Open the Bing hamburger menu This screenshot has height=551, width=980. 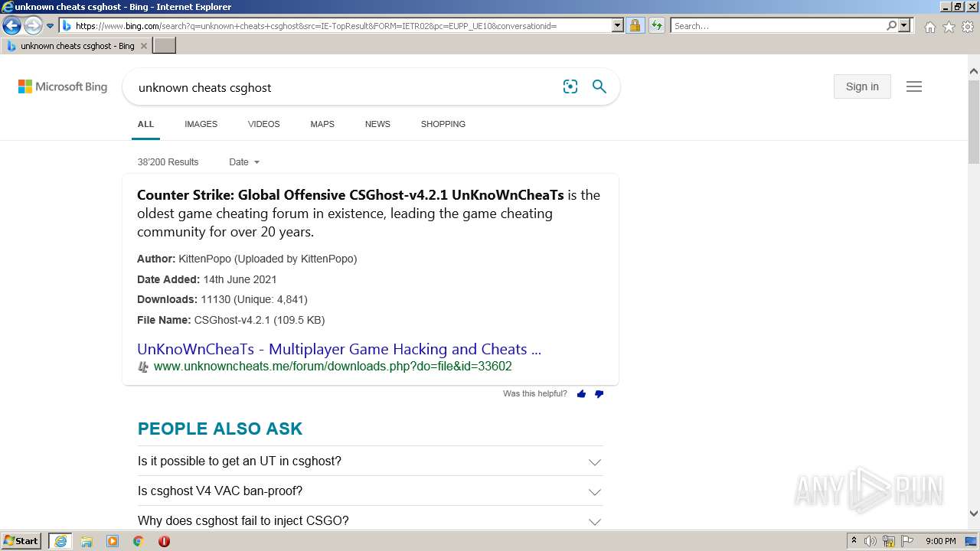[x=914, y=86]
